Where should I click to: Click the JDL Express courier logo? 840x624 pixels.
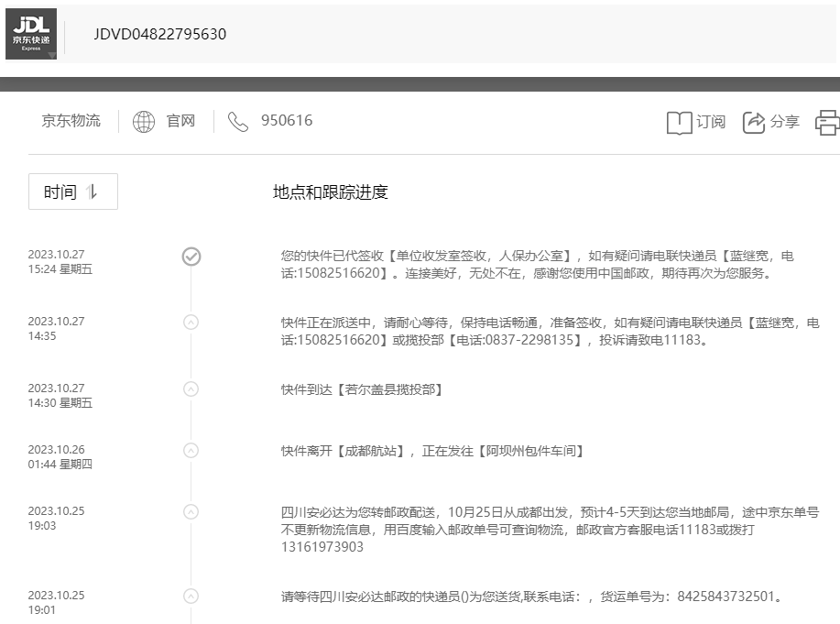31,34
